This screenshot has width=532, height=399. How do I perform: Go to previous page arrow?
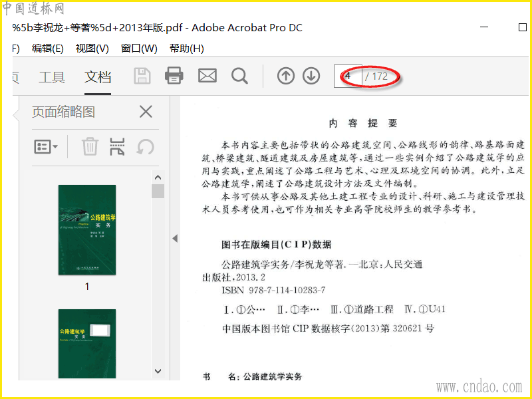(x=286, y=76)
